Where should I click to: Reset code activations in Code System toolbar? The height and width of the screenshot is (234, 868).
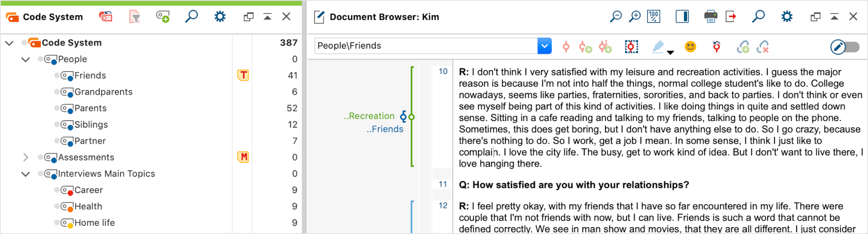pyautogui.click(x=105, y=17)
